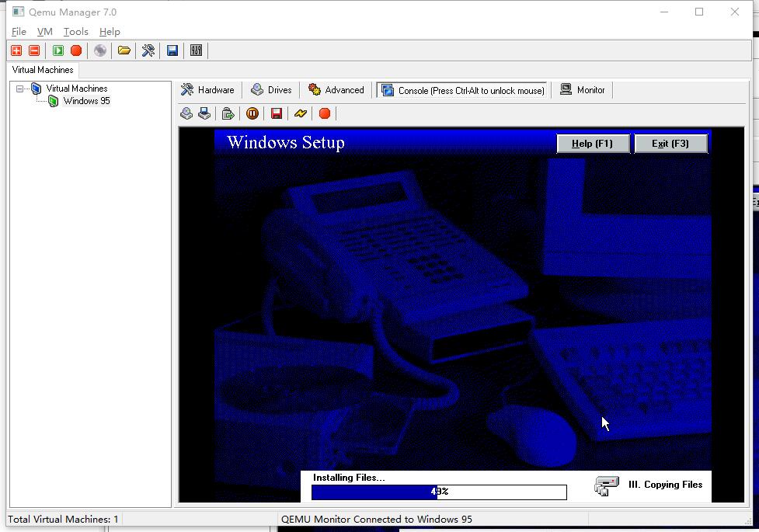
Task: Click the wrench-and-hammer icon in the main toolbar
Action: [148, 50]
